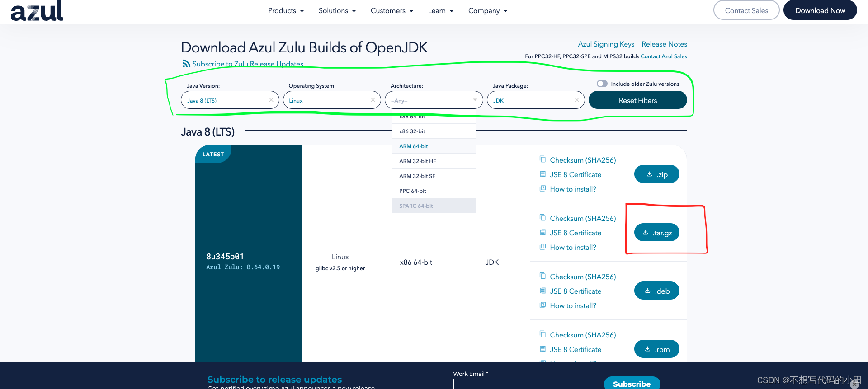This screenshot has height=389, width=868.
Task: Open JSE 8 Certificate for .zip
Action: tap(576, 174)
